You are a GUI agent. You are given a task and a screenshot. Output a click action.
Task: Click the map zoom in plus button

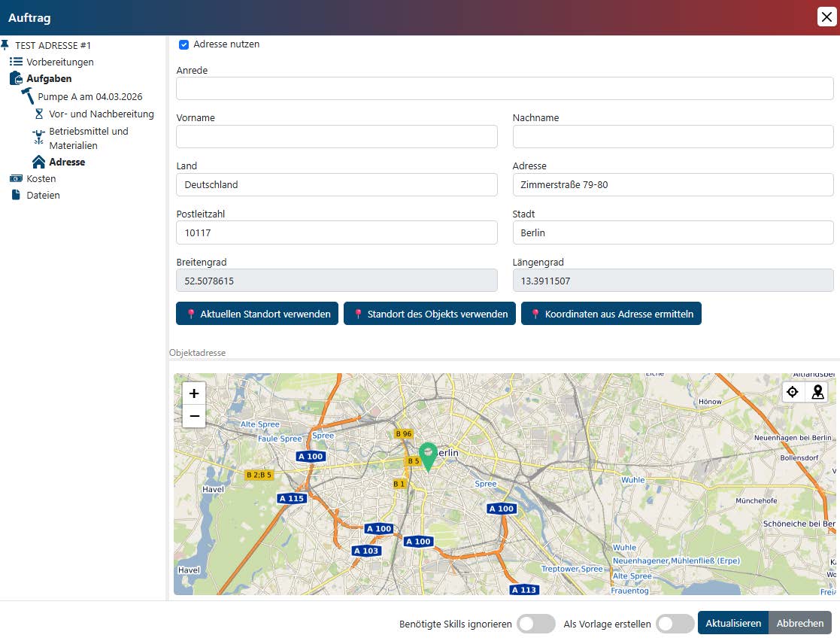point(194,393)
